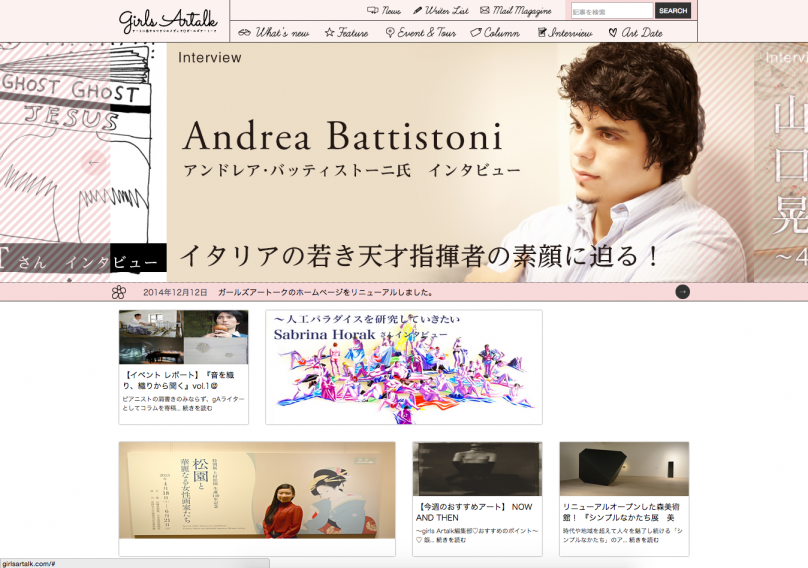
Task: Go to the Feature section
Action: click(x=352, y=33)
